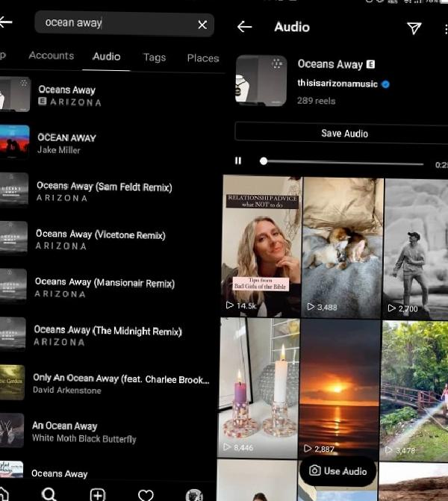The height and width of the screenshot is (501, 448).
Task: Open the Tags tab
Action: click(x=155, y=57)
